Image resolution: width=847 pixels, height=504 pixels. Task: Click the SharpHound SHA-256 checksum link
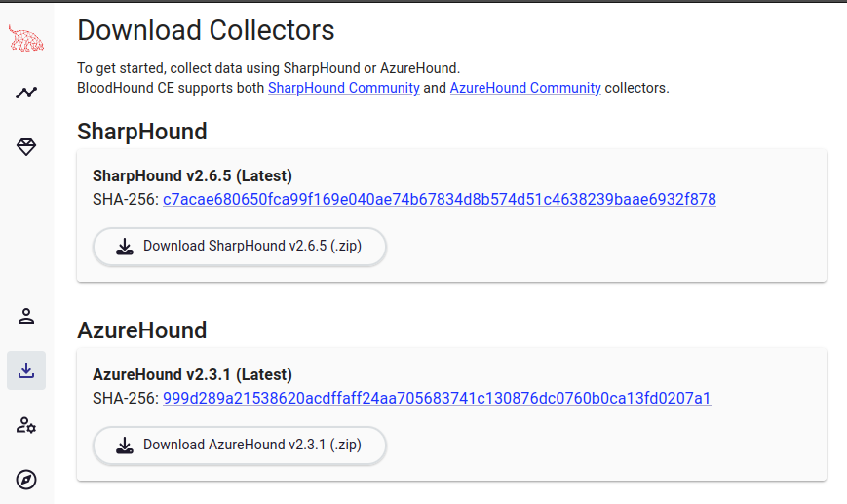pos(440,199)
